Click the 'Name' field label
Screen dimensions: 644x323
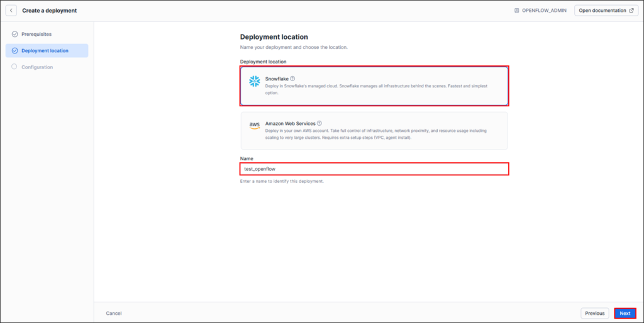click(x=247, y=158)
